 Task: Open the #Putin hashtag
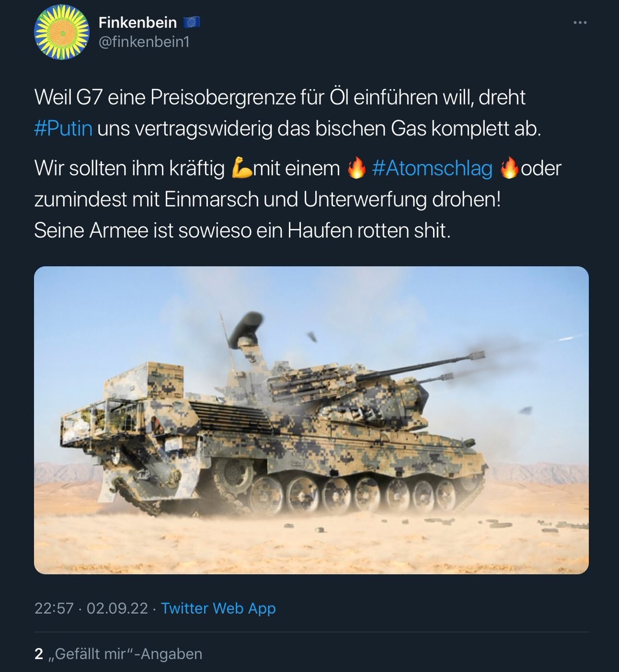pos(63,129)
